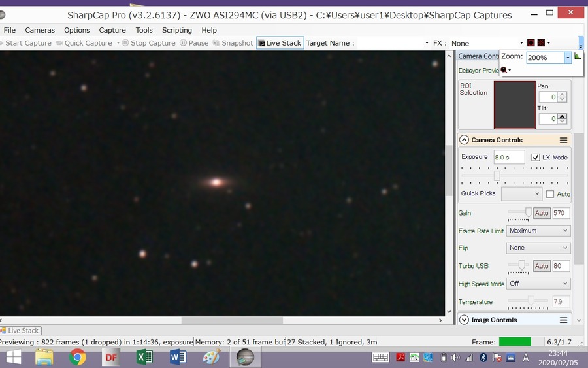Viewport: 588px width, 368px height.
Task: Click the red crosshair overlay icon
Action: pos(541,42)
